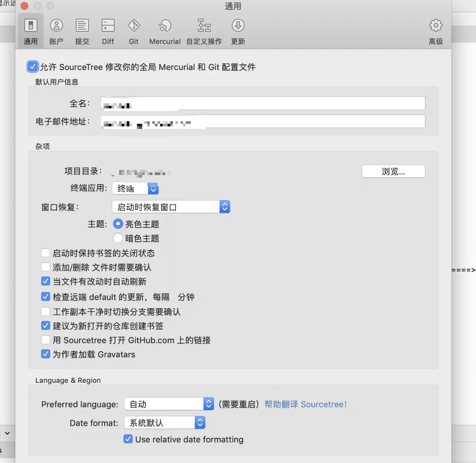The image size is (476, 463).
Task: Open the 高级 (Advanced) gear tab
Action: (436, 32)
